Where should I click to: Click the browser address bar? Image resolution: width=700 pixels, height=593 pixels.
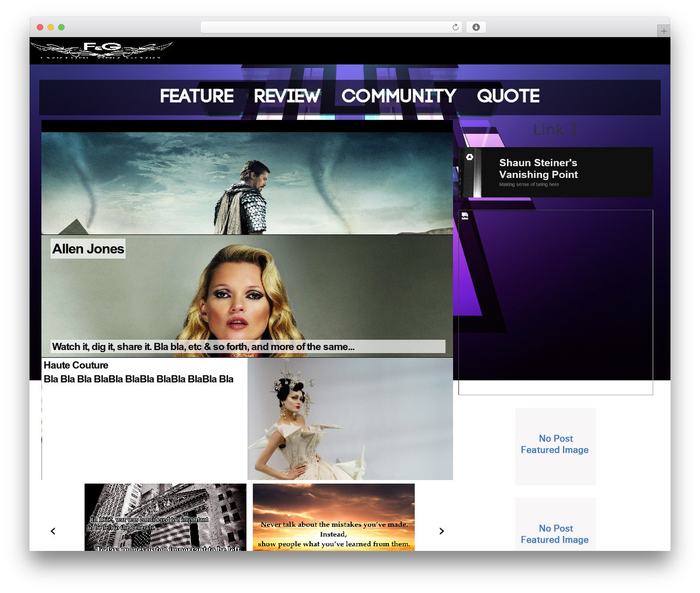(331, 27)
